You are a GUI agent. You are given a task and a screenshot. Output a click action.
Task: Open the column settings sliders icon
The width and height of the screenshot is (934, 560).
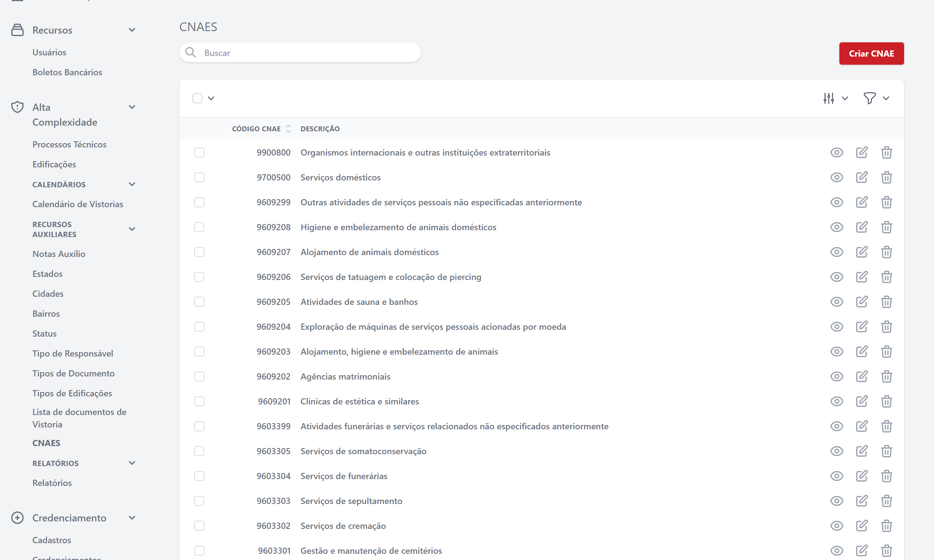(828, 98)
